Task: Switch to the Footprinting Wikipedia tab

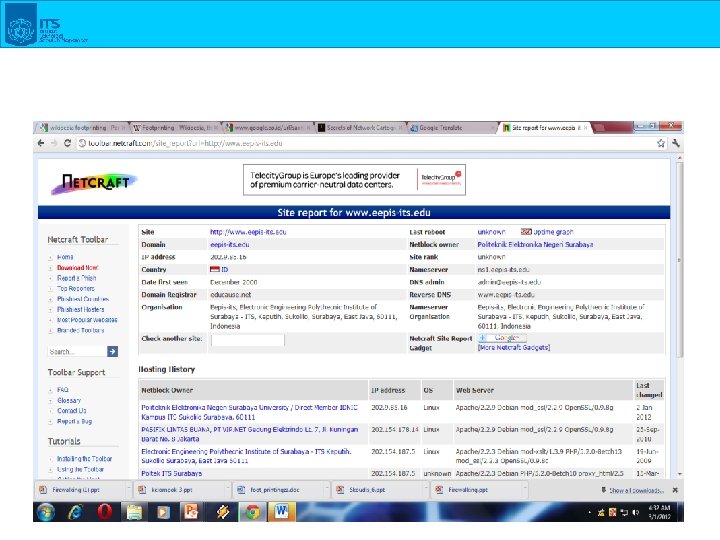Action: 176,128
